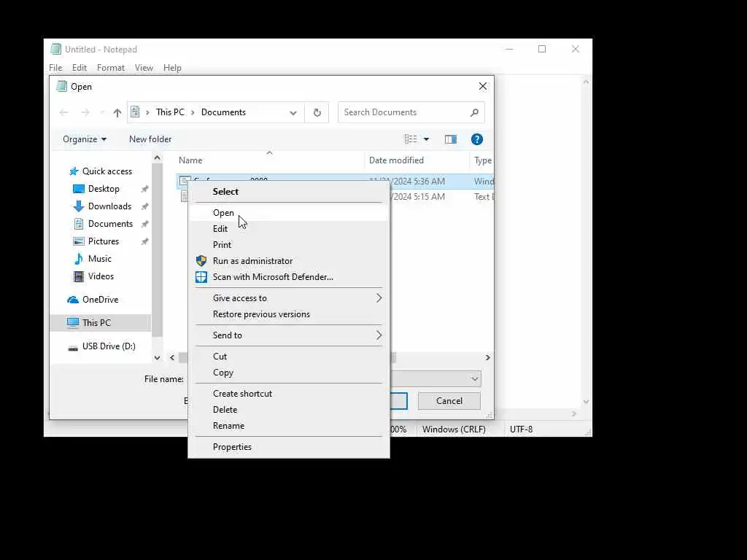Image resolution: width=747 pixels, height=560 pixels.
Task: Open the view options dropdown arrow
Action: coord(426,139)
